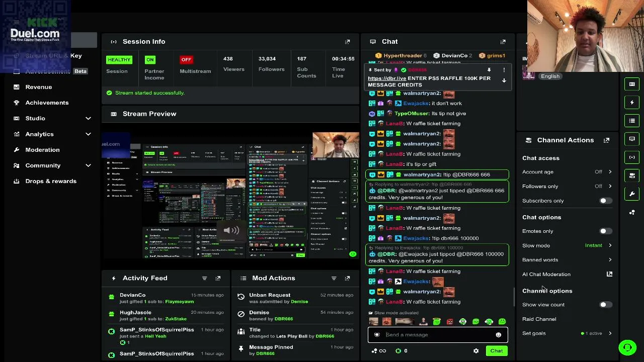Open the green support chat bubble

click(627, 347)
